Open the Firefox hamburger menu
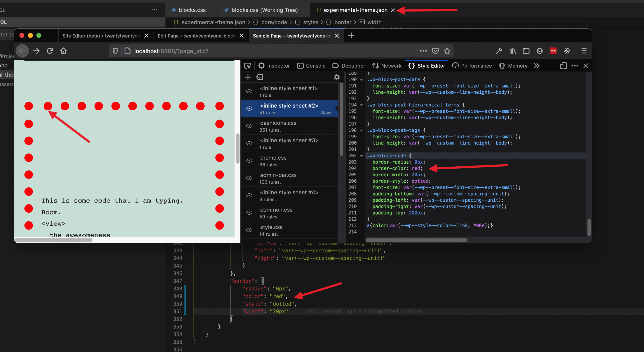644x352 pixels. click(584, 51)
